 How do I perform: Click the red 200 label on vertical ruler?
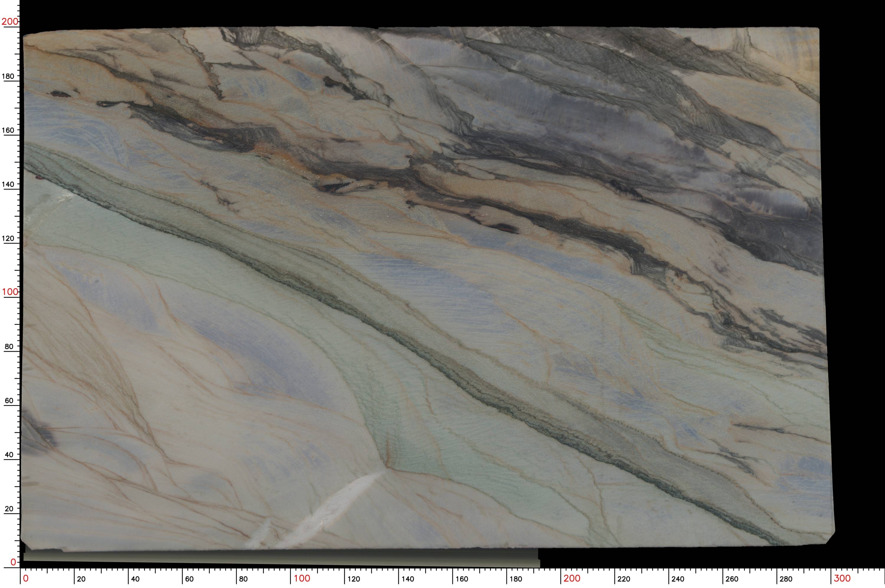pos(10,21)
